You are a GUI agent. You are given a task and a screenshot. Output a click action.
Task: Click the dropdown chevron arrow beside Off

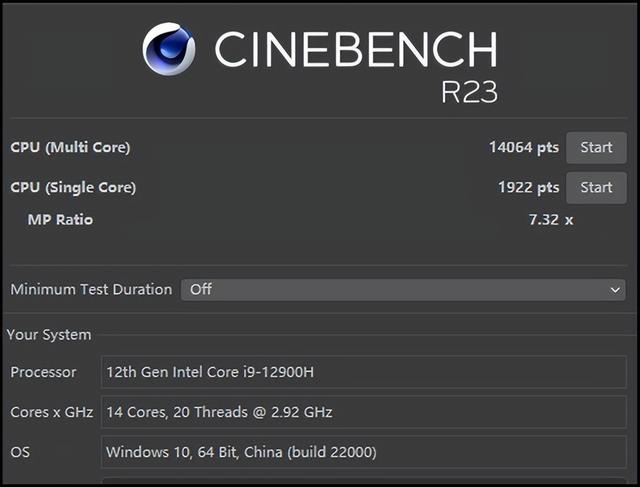615,290
